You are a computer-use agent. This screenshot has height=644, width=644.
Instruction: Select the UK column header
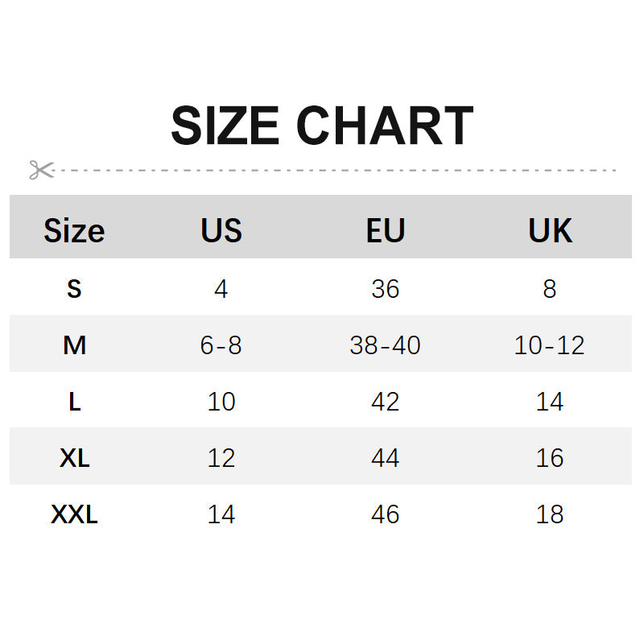(550, 231)
